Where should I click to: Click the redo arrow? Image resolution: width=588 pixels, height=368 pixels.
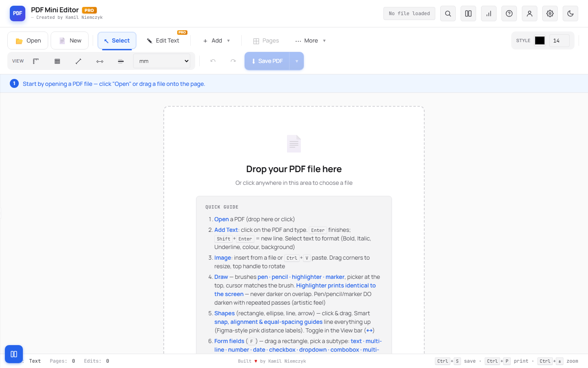pos(233,61)
